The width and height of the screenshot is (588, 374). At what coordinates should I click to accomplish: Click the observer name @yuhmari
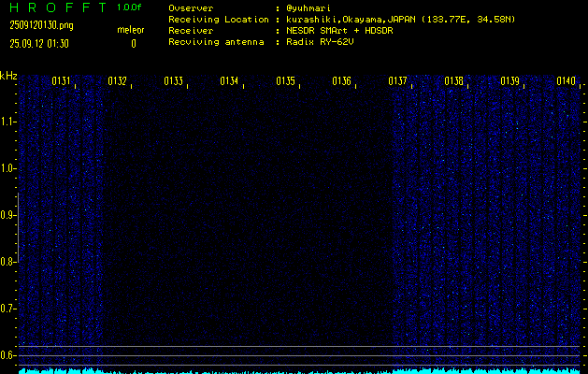pos(308,8)
